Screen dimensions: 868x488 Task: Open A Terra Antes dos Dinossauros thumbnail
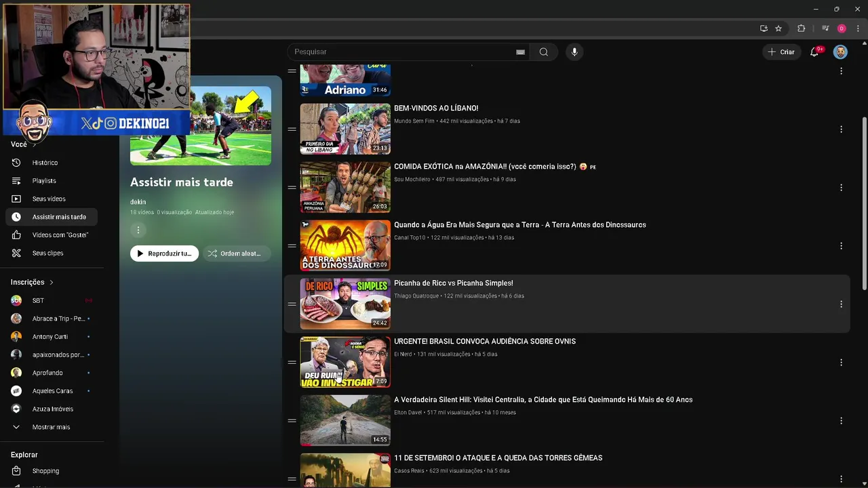pos(345,245)
